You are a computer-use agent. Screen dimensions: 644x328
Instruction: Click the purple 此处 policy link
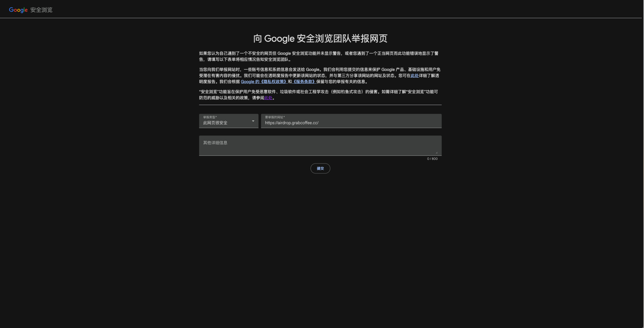[x=268, y=98]
